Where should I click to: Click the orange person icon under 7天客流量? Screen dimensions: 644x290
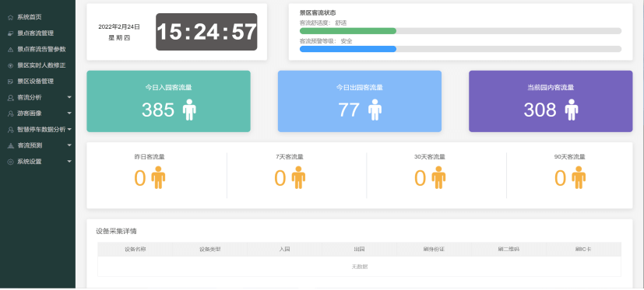click(x=298, y=177)
